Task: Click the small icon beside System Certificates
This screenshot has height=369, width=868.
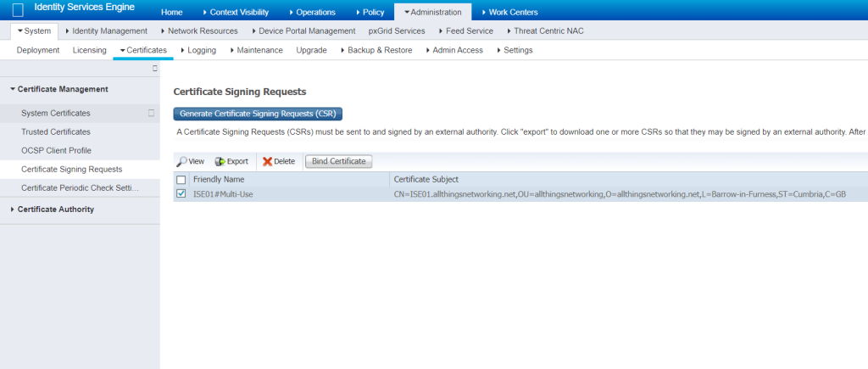Action: click(x=151, y=113)
